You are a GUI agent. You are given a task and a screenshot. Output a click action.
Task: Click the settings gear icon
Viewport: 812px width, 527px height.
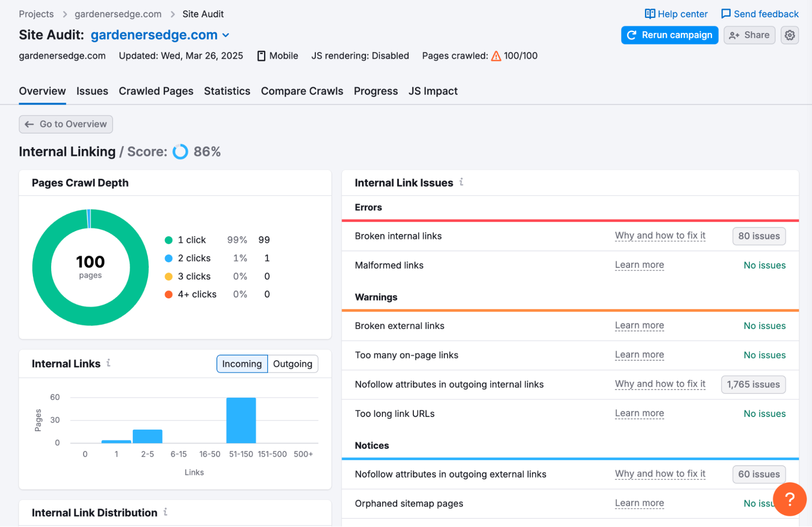[x=789, y=35]
